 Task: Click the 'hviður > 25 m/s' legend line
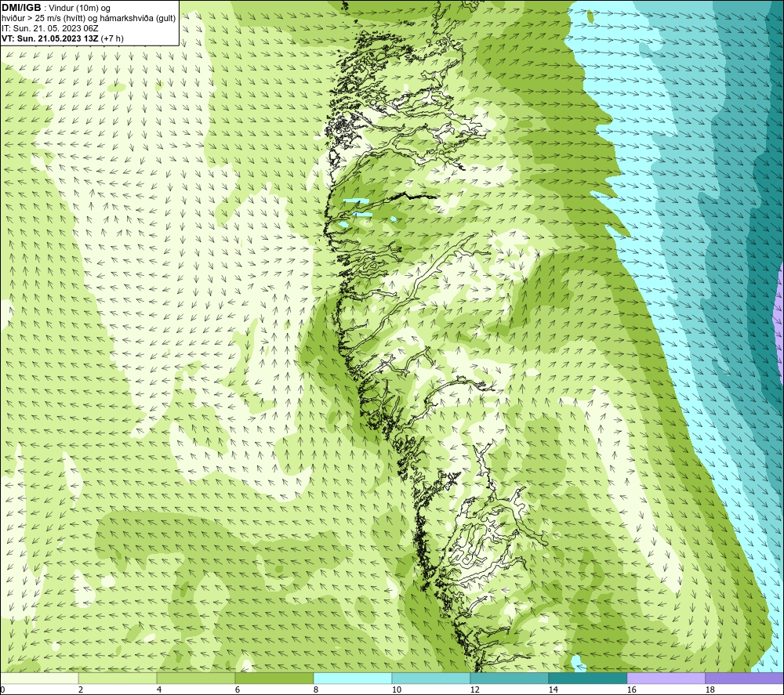89,19
